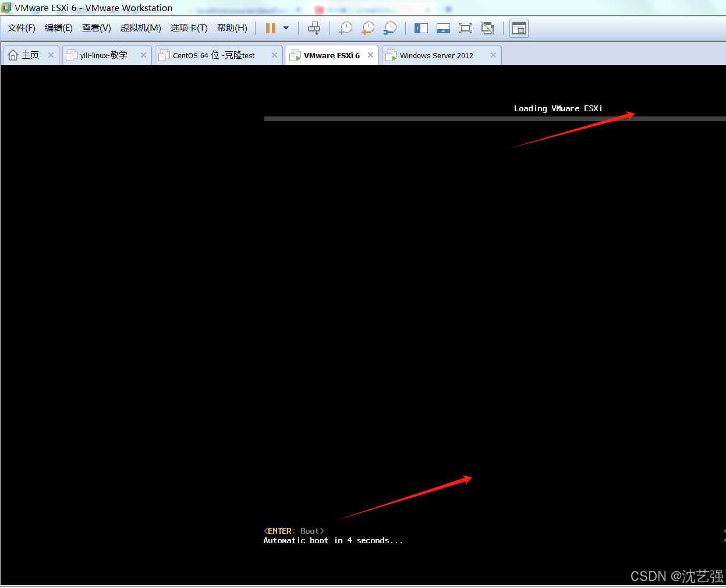Open the 查看(V) menu

[x=97, y=28]
